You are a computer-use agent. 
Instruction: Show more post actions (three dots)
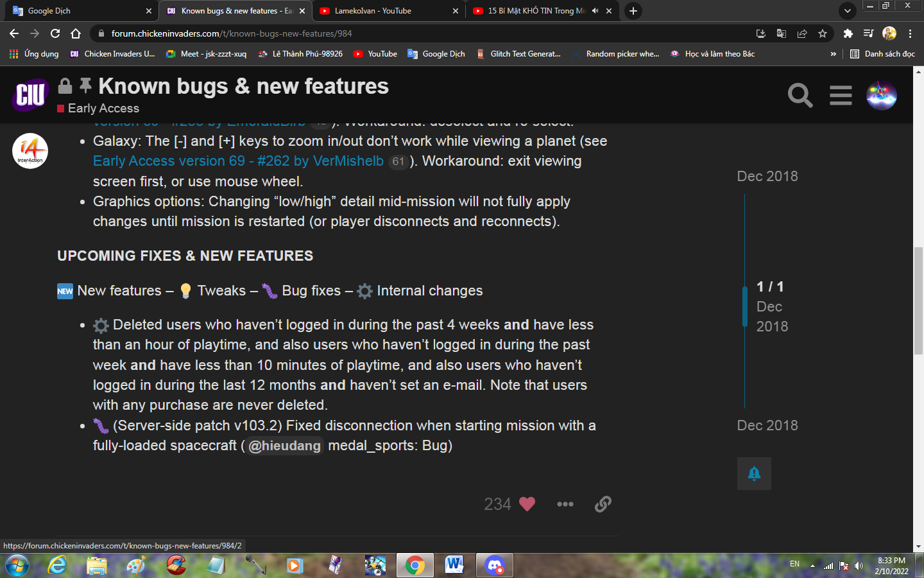coord(565,504)
